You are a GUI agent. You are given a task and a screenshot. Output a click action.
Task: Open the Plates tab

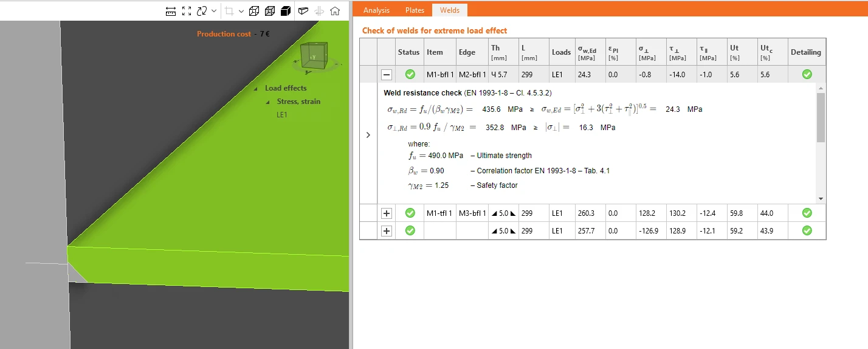(x=415, y=10)
